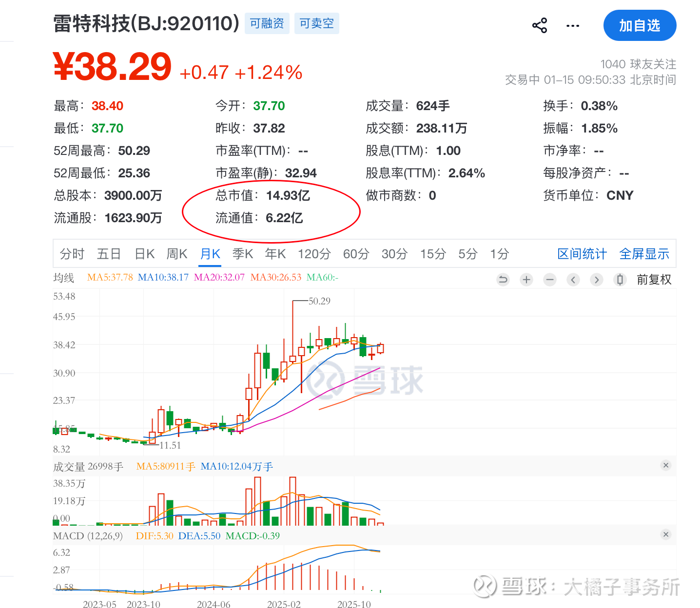Image resolution: width=700 pixels, height=608 pixels.
Task: Click the share icon
Action: point(540,25)
